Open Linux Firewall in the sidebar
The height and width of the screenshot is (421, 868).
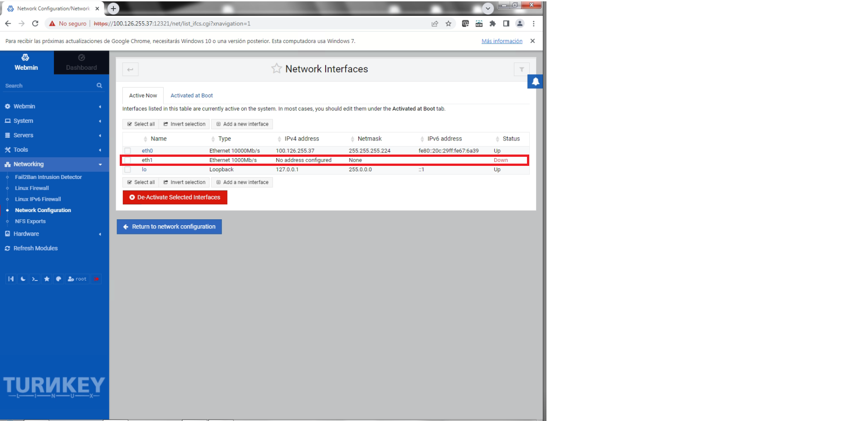pos(32,188)
